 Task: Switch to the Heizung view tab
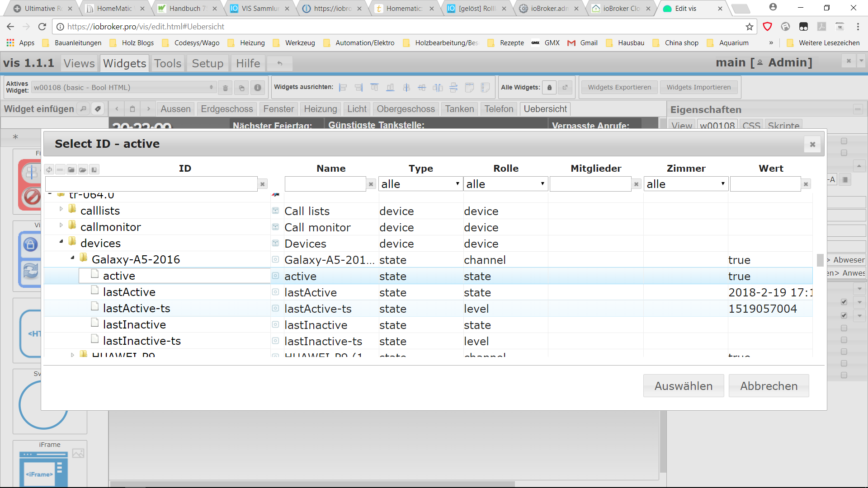pyautogui.click(x=320, y=109)
